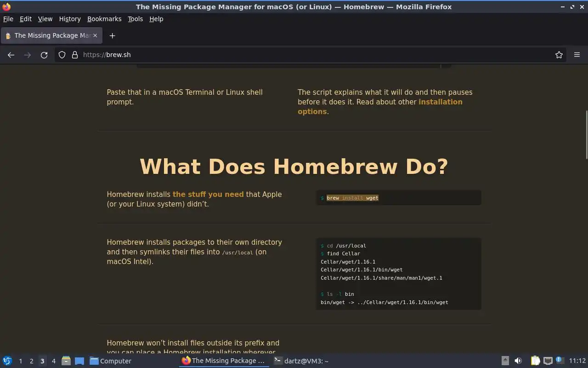
Task: Open the Bookmarks menu
Action: pyautogui.click(x=104, y=19)
